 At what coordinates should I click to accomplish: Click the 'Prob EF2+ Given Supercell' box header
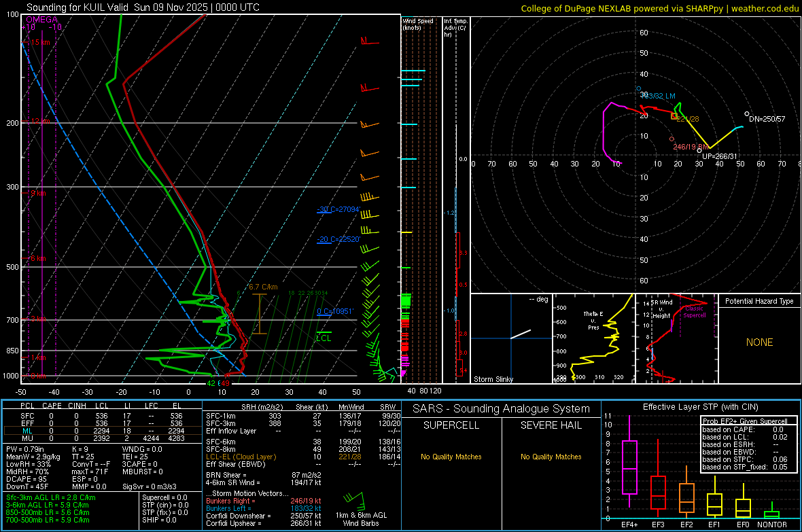pyautogui.click(x=745, y=421)
